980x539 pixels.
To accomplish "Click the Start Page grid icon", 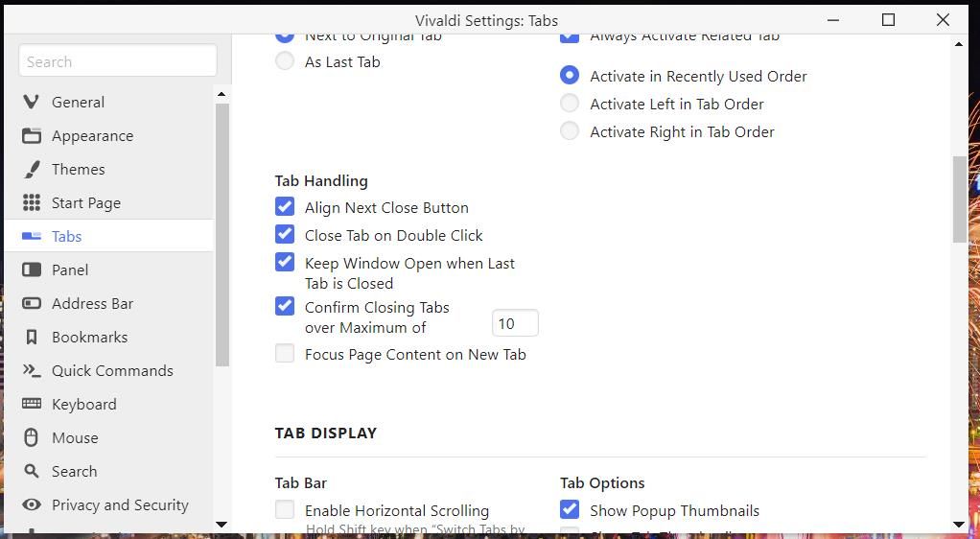I will 32,202.
